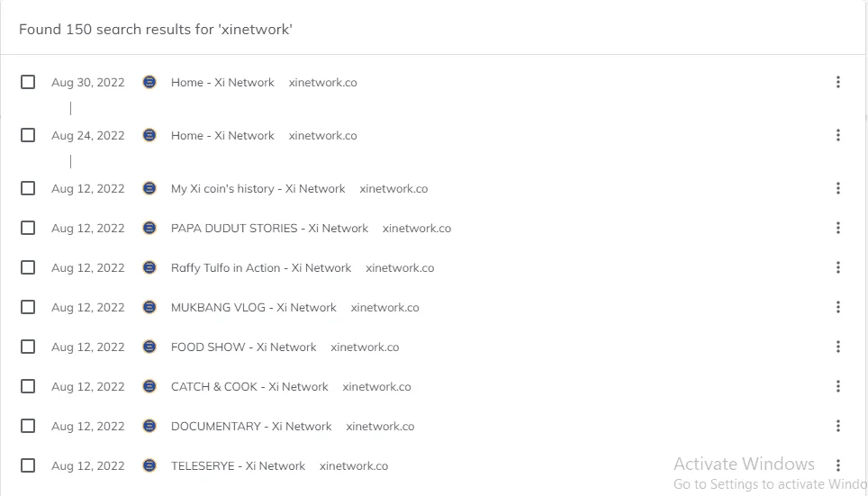Tick the checkbox for the Aug 30, 2022 Home entry
This screenshot has width=868, height=496.
(x=28, y=82)
